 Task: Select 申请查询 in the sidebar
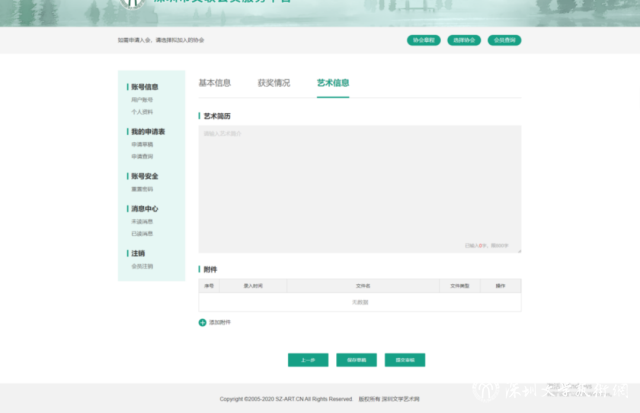pyautogui.click(x=142, y=156)
